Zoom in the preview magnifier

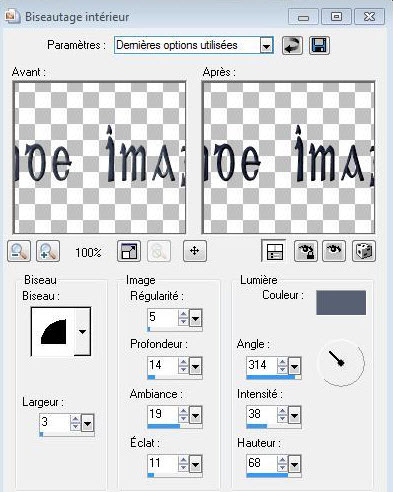click(48, 251)
